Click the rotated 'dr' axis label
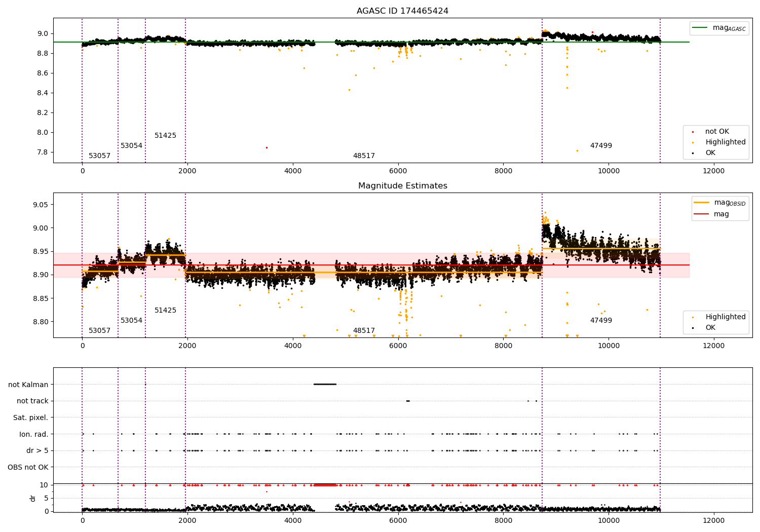The height and width of the screenshot is (532, 760). coord(33,498)
